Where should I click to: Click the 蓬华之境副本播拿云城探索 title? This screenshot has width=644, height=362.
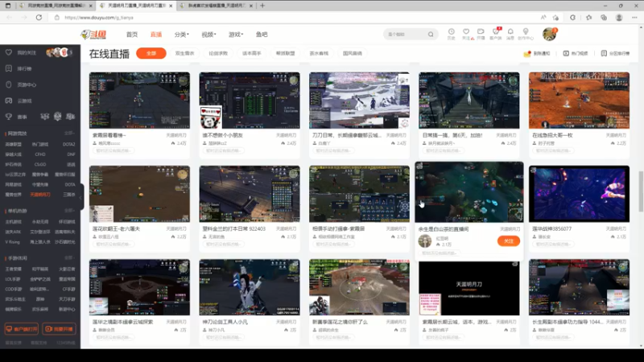click(x=123, y=322)
